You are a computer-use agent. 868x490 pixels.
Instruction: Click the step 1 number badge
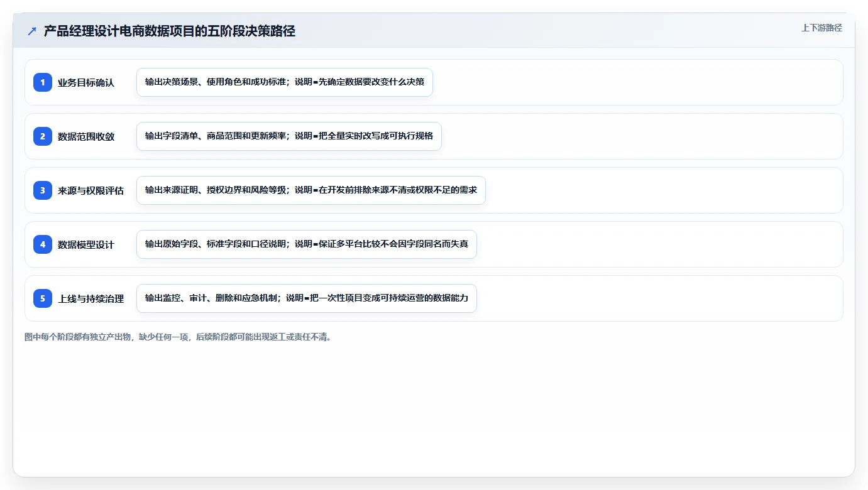tap(43, 82)
